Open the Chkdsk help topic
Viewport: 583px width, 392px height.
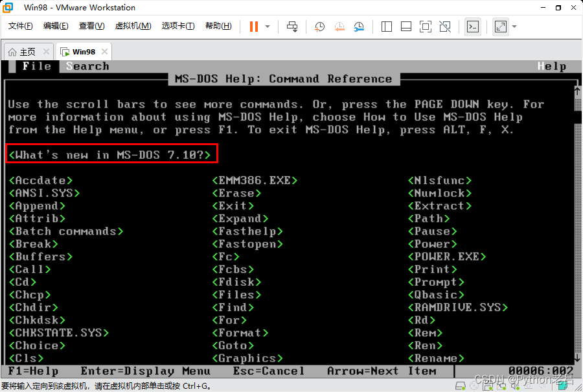click(x=37, y=320)
